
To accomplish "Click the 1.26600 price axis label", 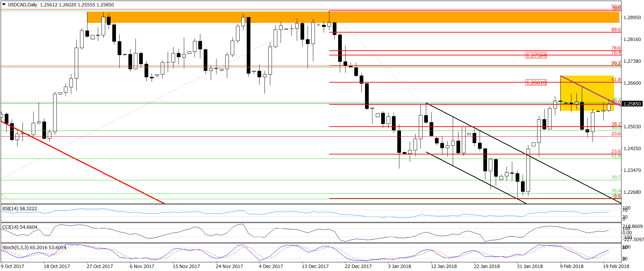I will pos(632,83).
